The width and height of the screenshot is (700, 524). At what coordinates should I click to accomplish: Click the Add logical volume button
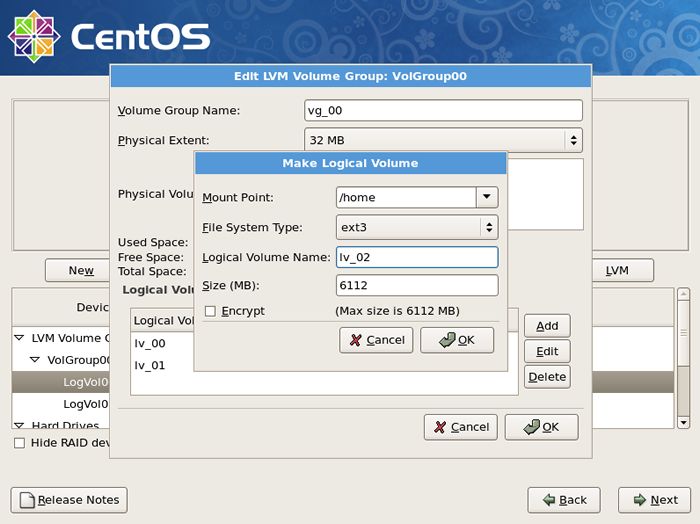547,326
